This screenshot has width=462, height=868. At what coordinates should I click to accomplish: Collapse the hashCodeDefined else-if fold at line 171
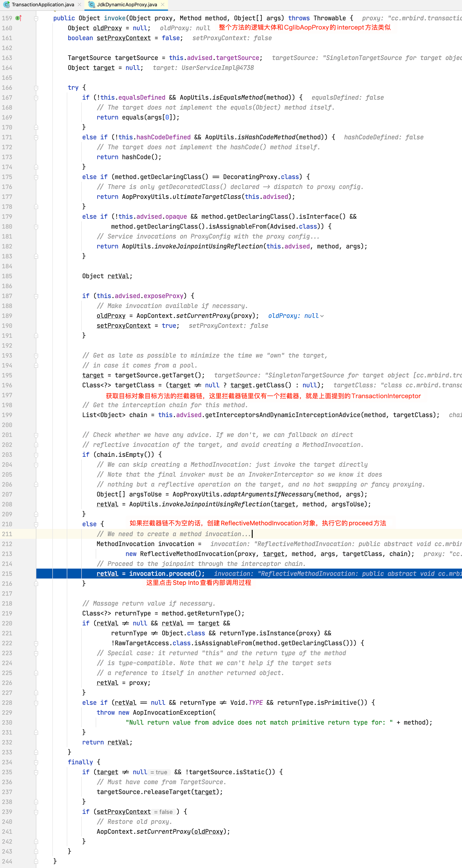pos(36,138)
